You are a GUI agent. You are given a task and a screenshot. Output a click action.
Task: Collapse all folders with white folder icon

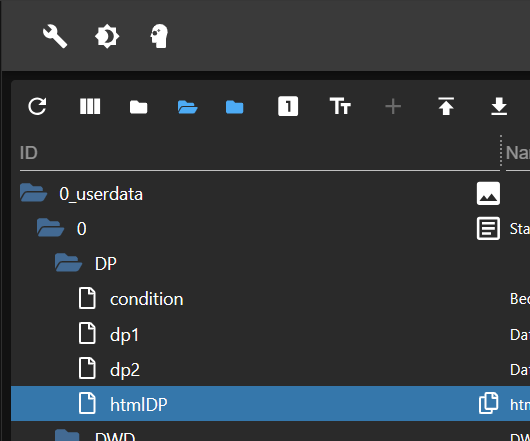(x=139, y=107)
